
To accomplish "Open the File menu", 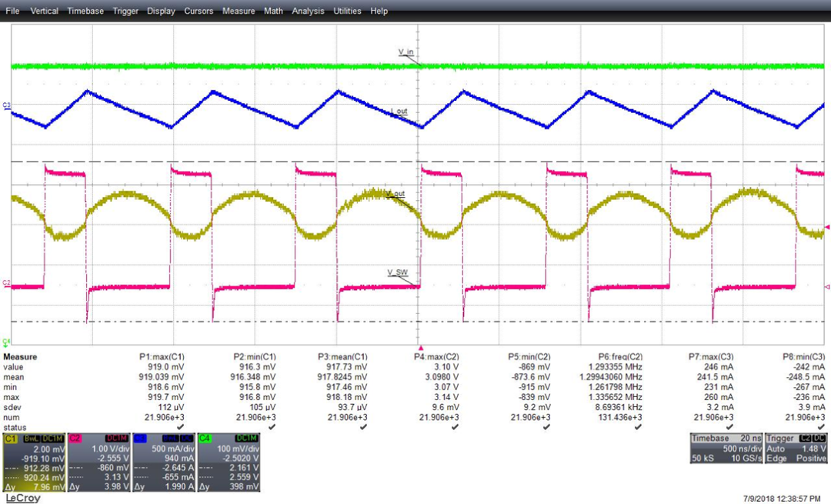I will 12,12.
